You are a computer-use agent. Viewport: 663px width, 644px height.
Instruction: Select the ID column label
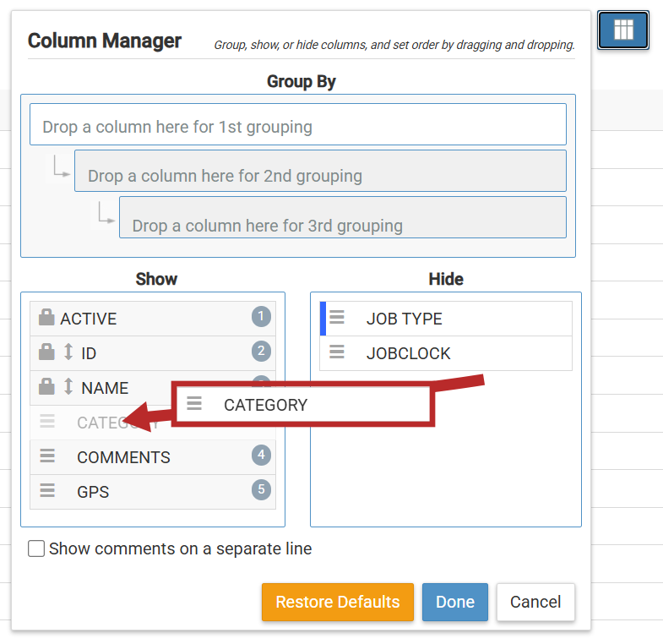tap(89, 354)
